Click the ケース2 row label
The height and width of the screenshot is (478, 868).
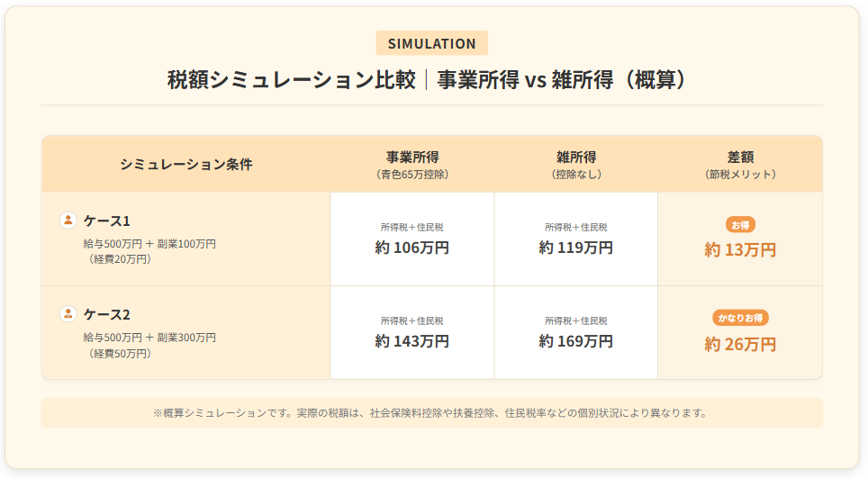coord(107,314)
